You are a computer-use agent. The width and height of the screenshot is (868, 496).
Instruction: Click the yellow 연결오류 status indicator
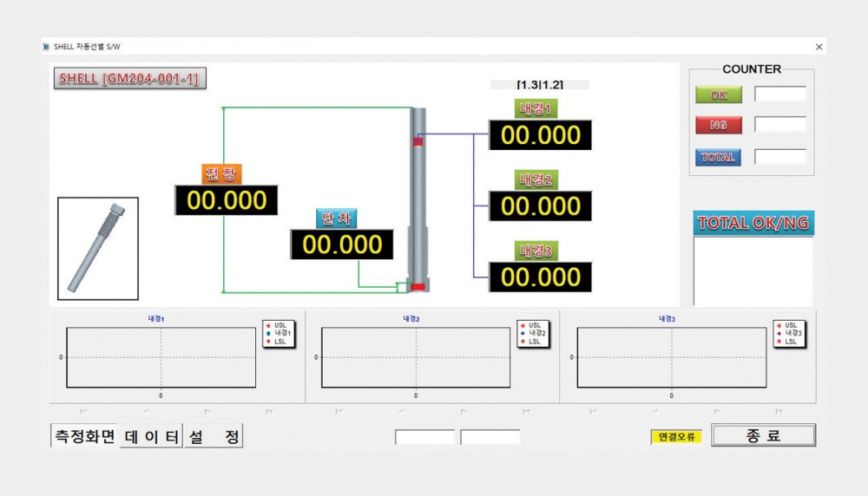point(675,436)
